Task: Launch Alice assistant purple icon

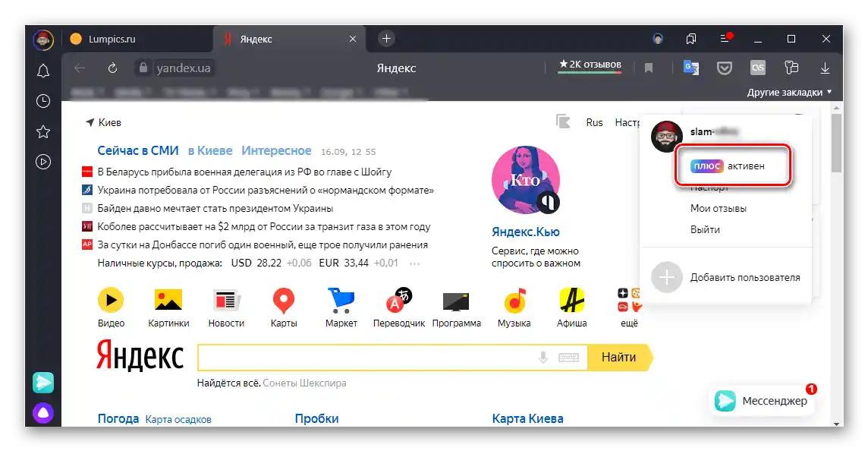Action: coord(43,413)
